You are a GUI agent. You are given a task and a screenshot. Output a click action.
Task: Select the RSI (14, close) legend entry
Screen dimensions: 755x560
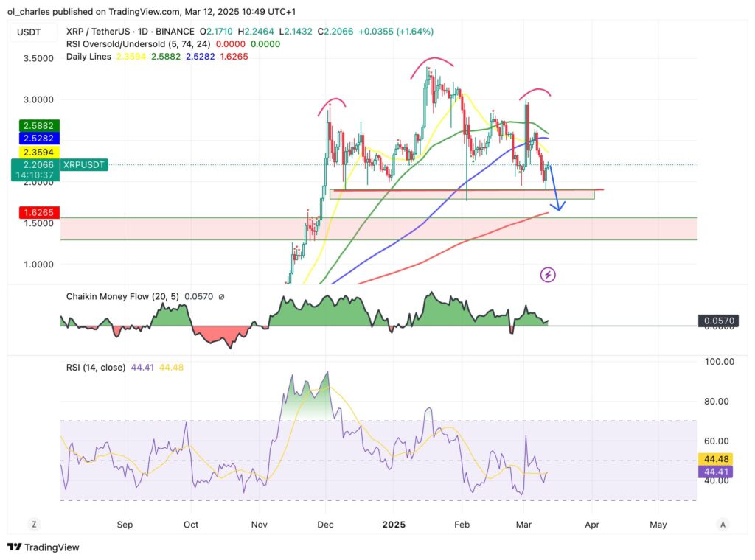point(97,367)
